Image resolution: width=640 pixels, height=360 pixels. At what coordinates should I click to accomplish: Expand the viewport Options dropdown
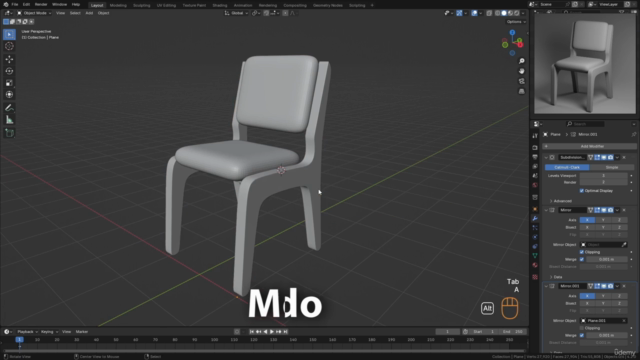516,22
